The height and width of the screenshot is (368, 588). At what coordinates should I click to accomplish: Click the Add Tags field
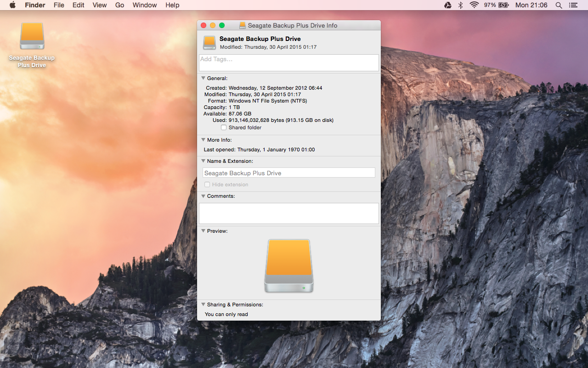click(x=289, y=63)
